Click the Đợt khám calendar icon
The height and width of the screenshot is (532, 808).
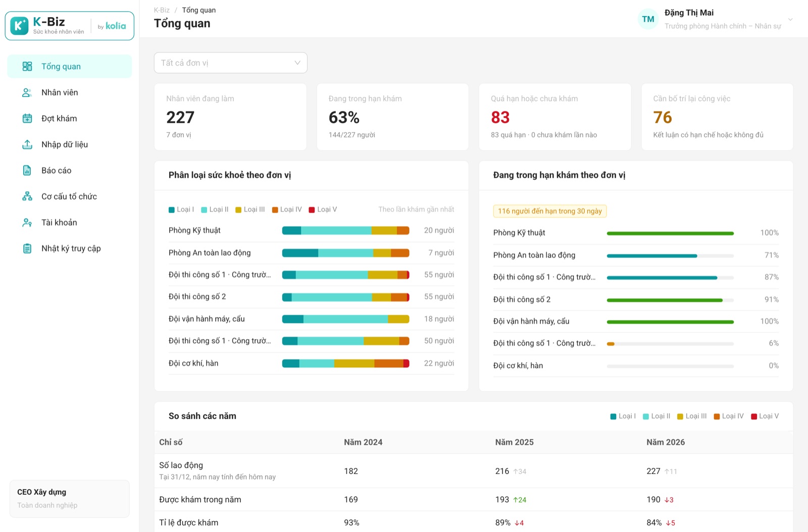pos(27,119)
